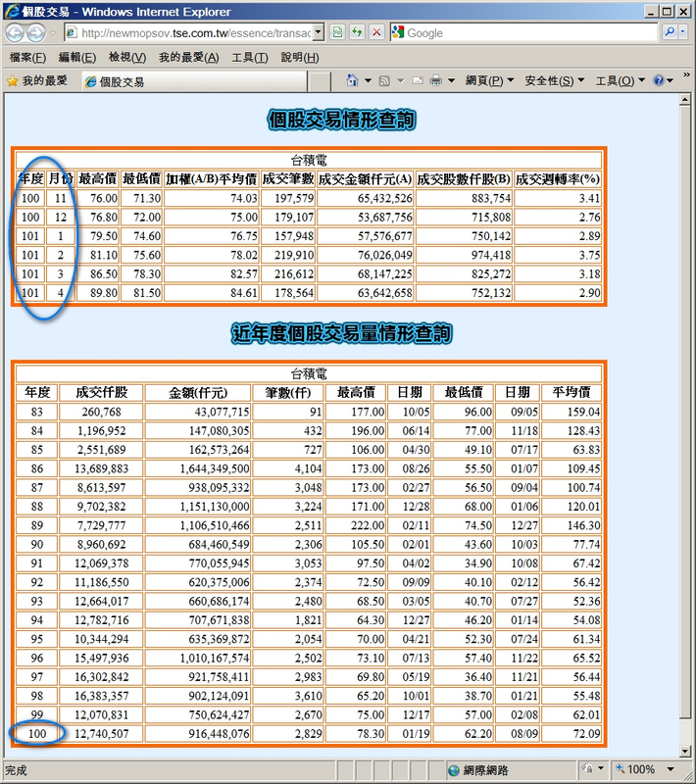Image resolution: width=696 pixels, height=784 pixels.
Task: Open the 檔案(F) menu
Action: pos(27,58)
